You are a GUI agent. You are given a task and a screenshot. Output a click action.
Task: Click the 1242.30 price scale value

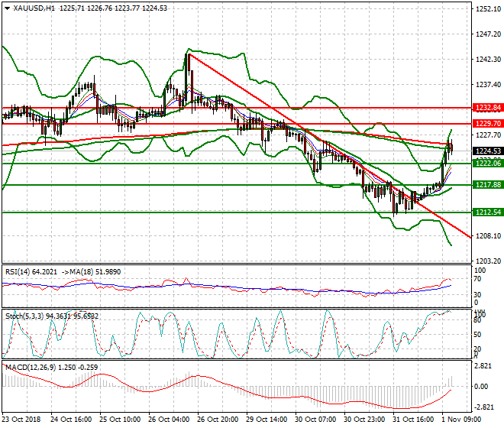click(488, 59)
